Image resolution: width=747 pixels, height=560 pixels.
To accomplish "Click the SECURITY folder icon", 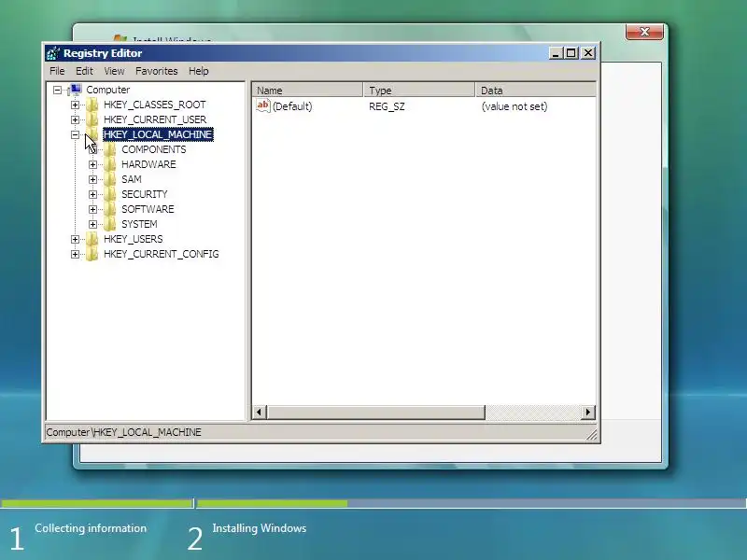I will pos(109,194).
